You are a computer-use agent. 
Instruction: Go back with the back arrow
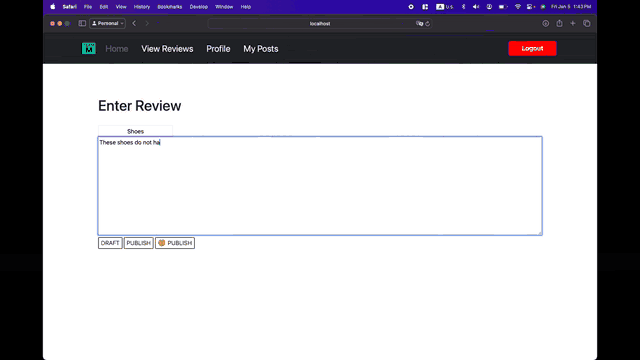click(134, 23)
